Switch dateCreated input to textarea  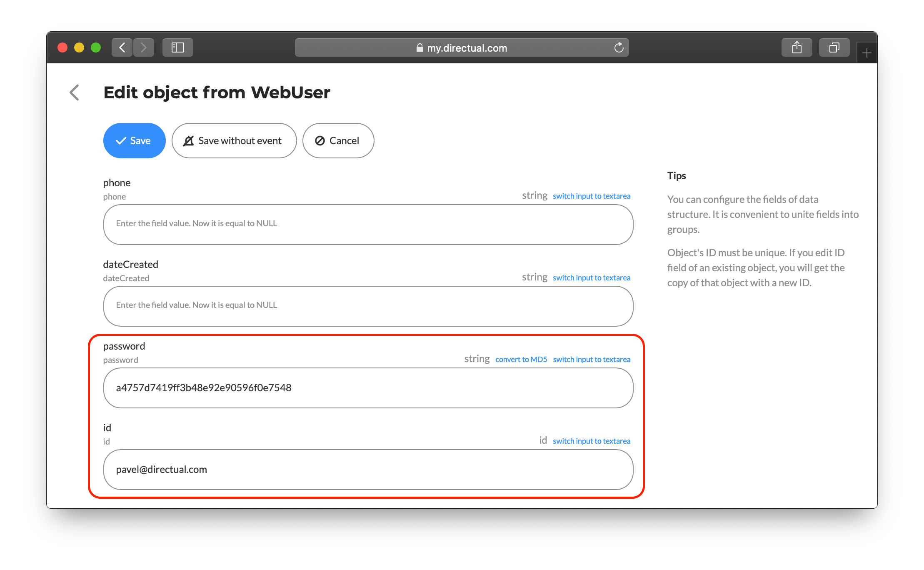click(591, 277)
